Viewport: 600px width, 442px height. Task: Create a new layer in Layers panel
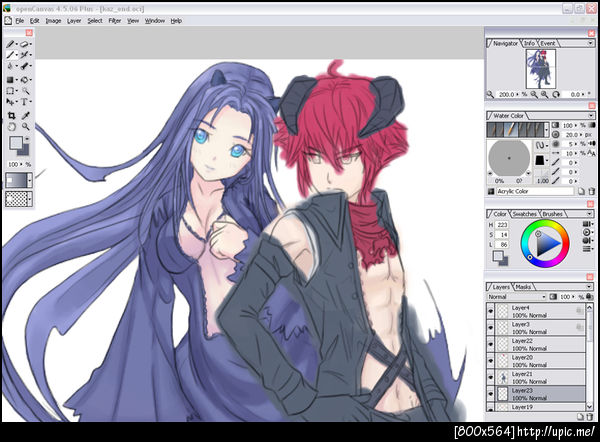tap(580, 416)
